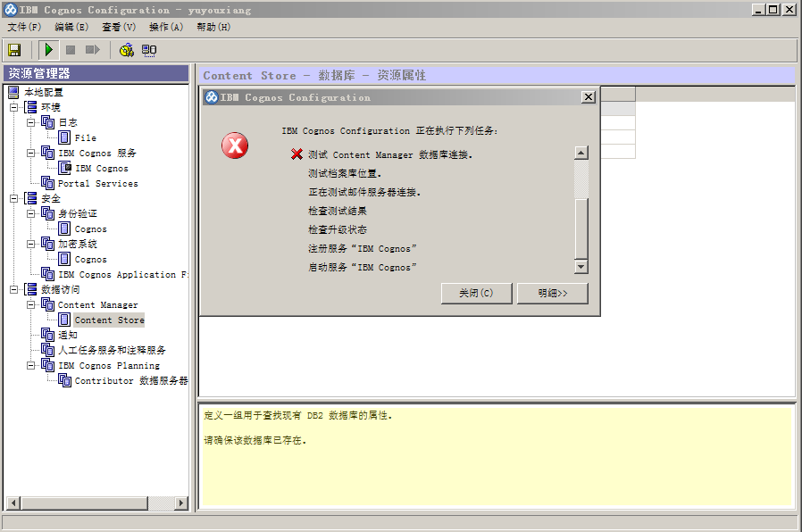Viewport: 802px width, 532px height.
Task: Click the 通知 node icon
Action: pos(47,335)
